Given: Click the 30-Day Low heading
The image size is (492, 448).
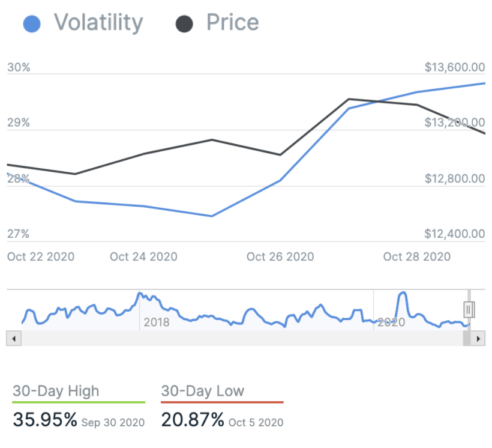Looking at the screenshot, I should pos(203,392).
